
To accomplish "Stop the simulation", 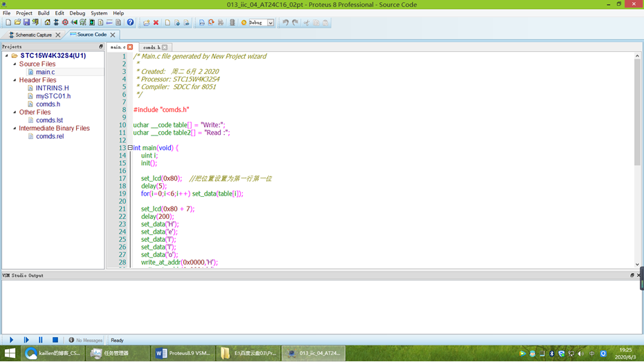I will click(x=55, y=340).
